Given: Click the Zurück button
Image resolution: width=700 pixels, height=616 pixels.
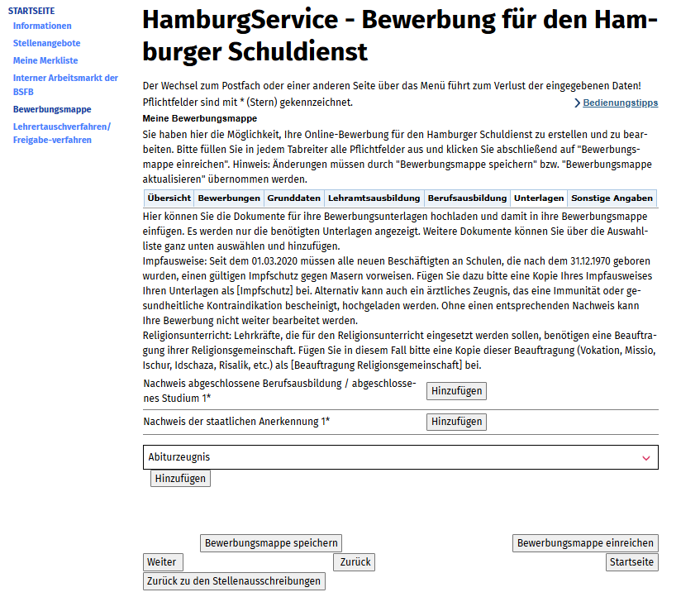Looking at the screenshot, I should coord(355,562).
